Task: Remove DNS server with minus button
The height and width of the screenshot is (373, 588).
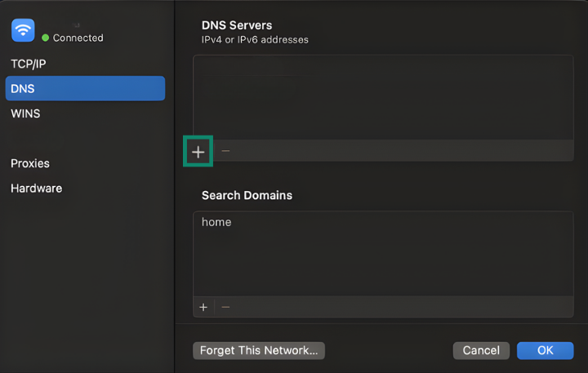Action: (x=225, y=151)
